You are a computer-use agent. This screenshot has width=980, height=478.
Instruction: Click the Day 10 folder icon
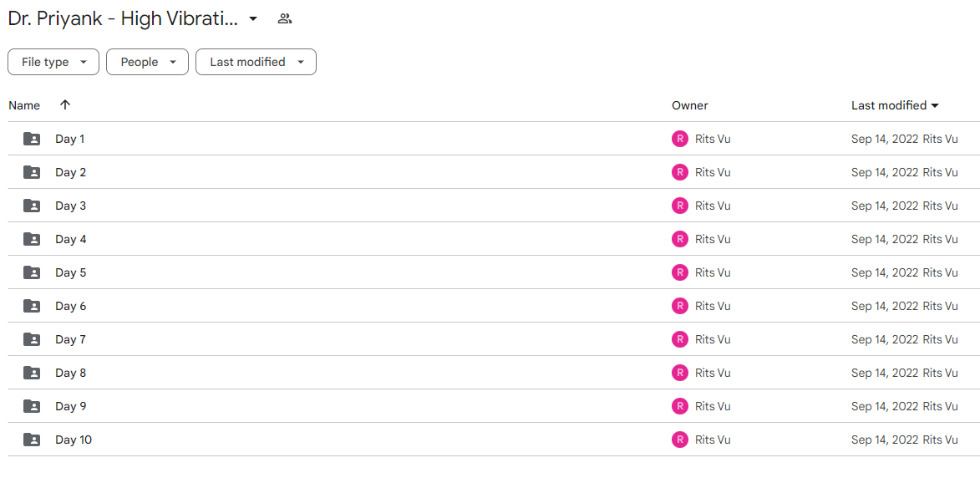[32, 440]
